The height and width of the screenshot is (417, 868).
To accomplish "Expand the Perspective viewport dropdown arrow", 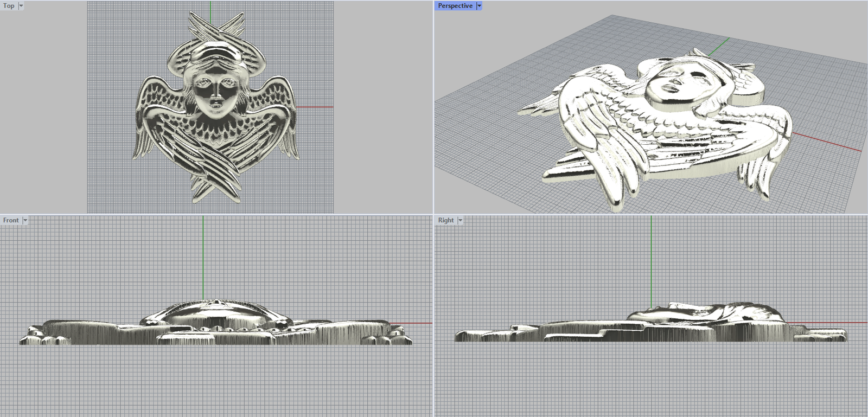I will [x=479, y=6].
